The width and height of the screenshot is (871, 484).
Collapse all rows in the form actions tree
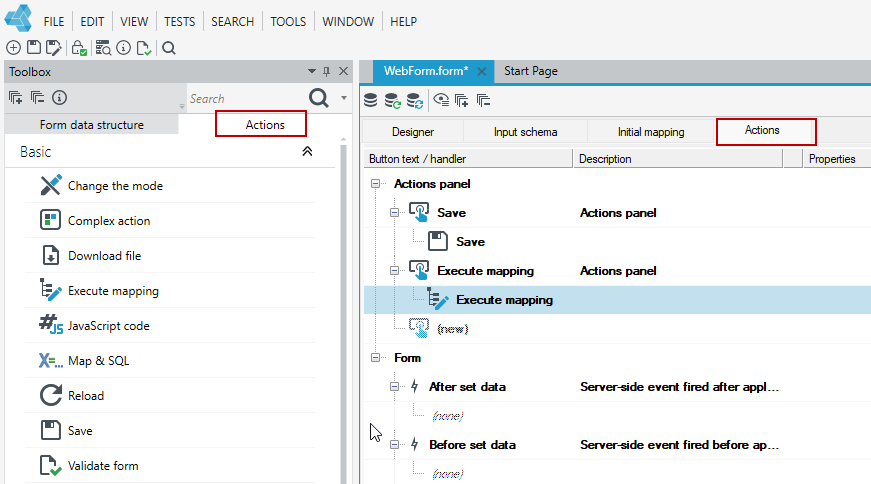(483, 101)
